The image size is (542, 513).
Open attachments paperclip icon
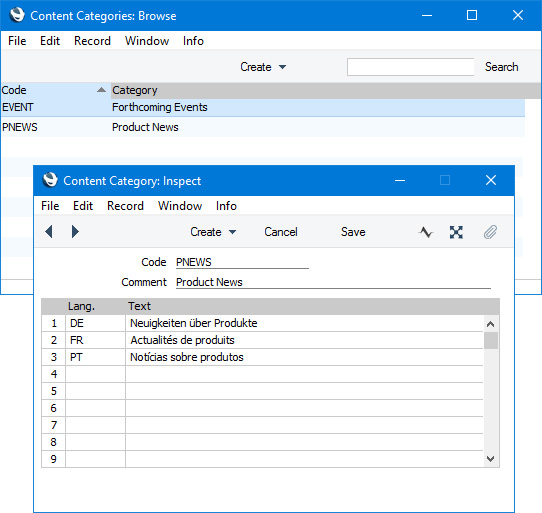click(490, 232)
